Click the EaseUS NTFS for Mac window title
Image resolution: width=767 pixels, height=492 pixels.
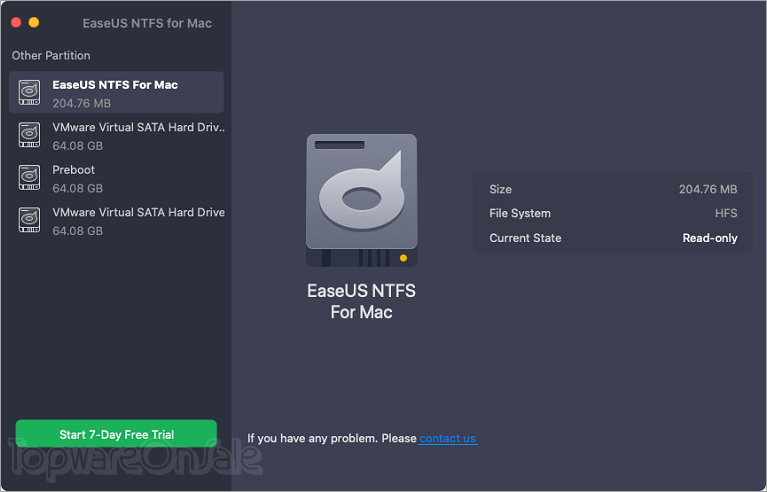point(147,23)
